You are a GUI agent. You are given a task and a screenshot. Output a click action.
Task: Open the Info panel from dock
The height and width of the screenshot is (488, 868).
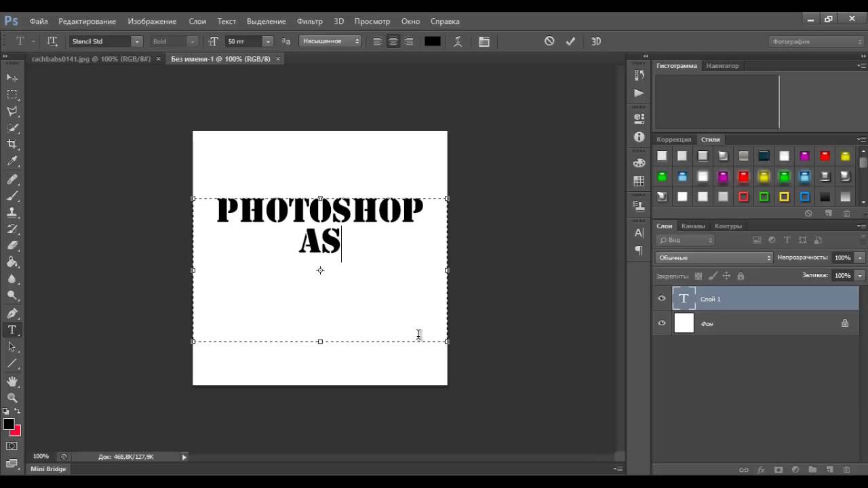(x=639, y=138)
